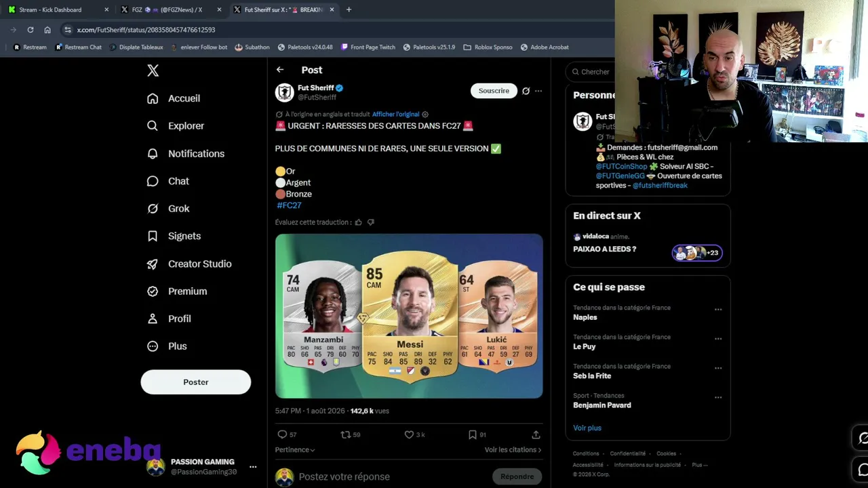
Task: Open Chat in the sidebar
Action: click(x=168, y=181)
